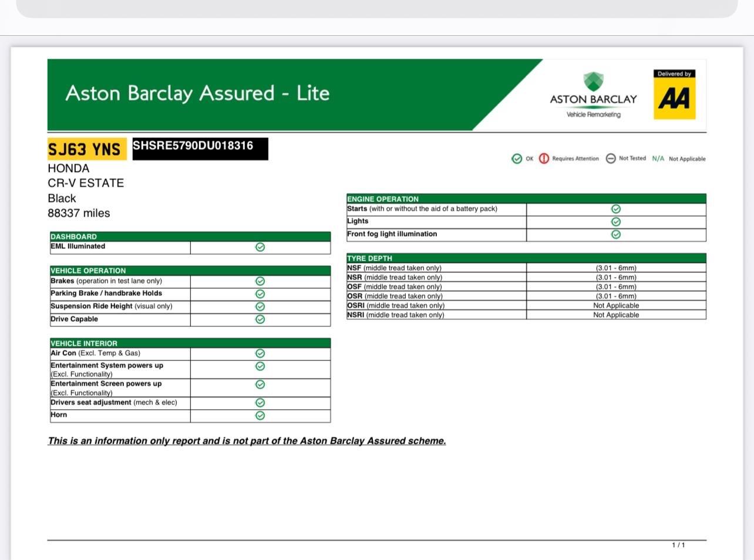
Task: Click the NSF tyre depth value
Action: point(616,268)
